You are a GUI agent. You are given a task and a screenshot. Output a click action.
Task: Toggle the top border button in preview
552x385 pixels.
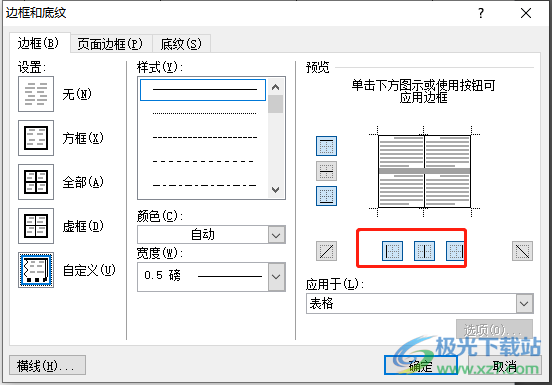pyautogui.click(x=326, y=146)
